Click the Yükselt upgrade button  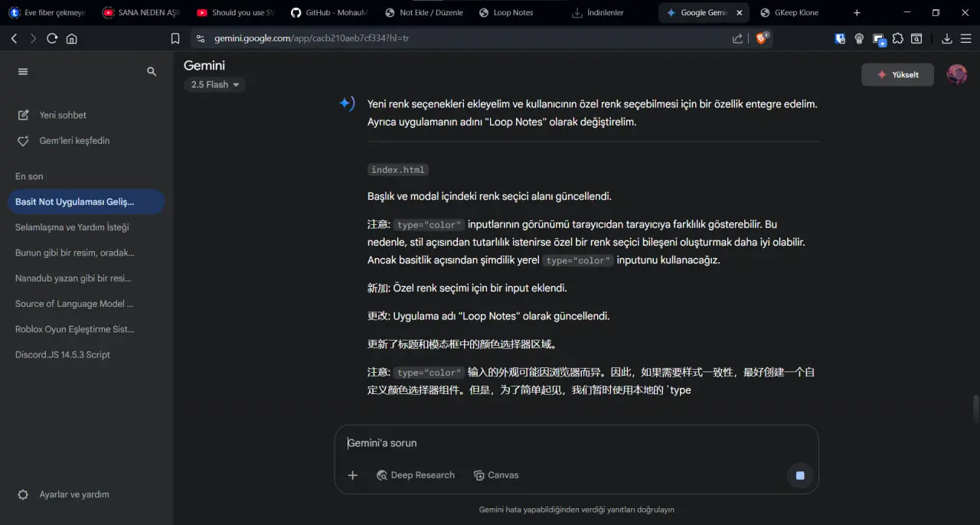pos(897,74)
